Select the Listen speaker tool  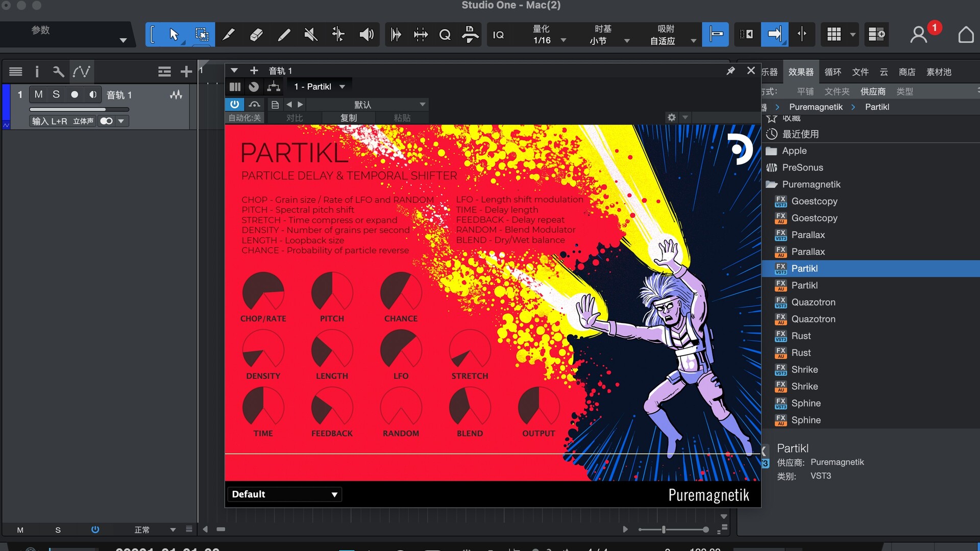[x=366, y=35]
